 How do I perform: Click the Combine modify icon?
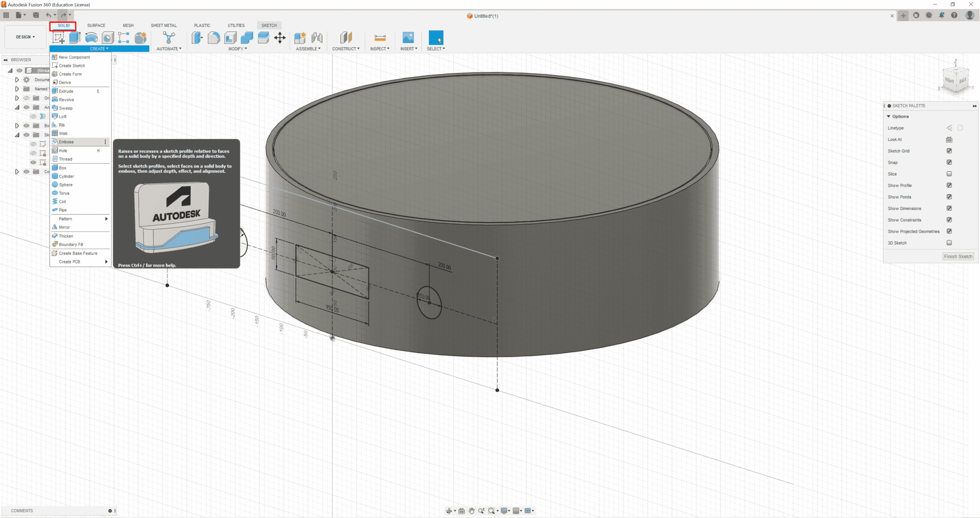click(246, 38)
